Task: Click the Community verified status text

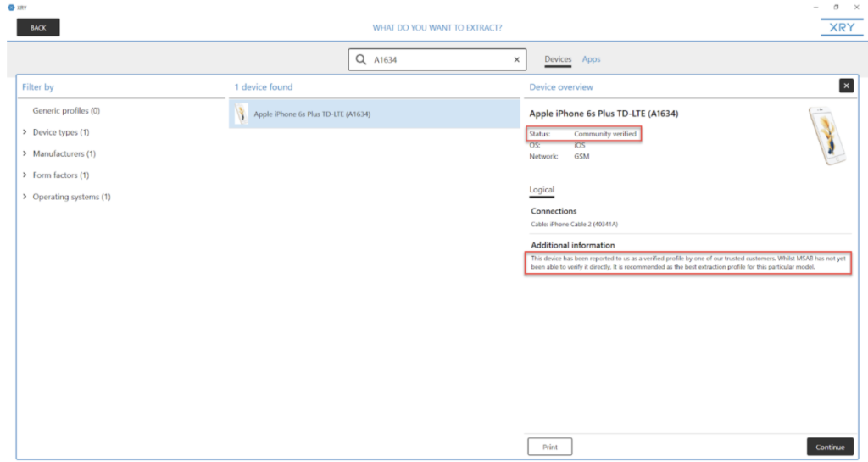Action: (605, 134)
